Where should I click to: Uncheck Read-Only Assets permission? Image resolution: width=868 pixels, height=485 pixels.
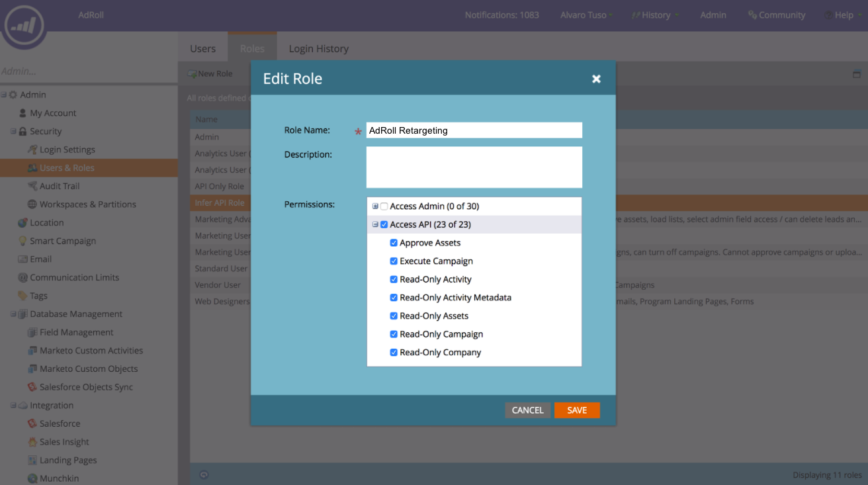tap(394, 316)
